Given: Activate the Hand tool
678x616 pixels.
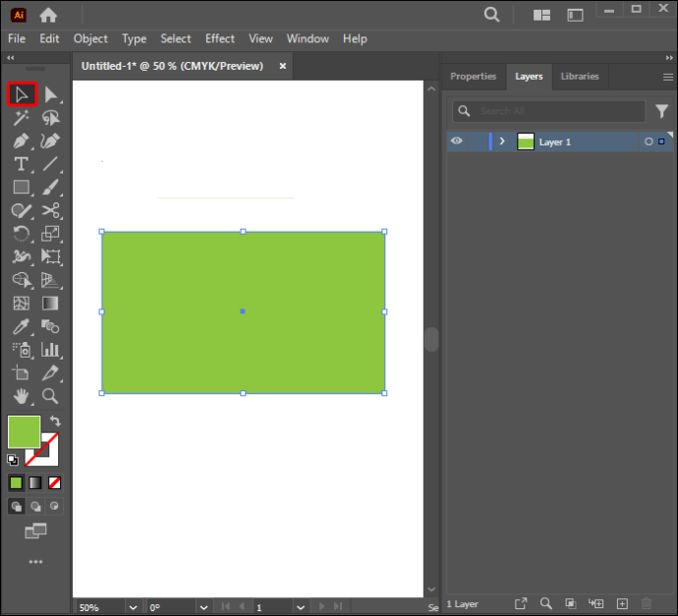Looking at the screenshot, I should pos(21,396).
